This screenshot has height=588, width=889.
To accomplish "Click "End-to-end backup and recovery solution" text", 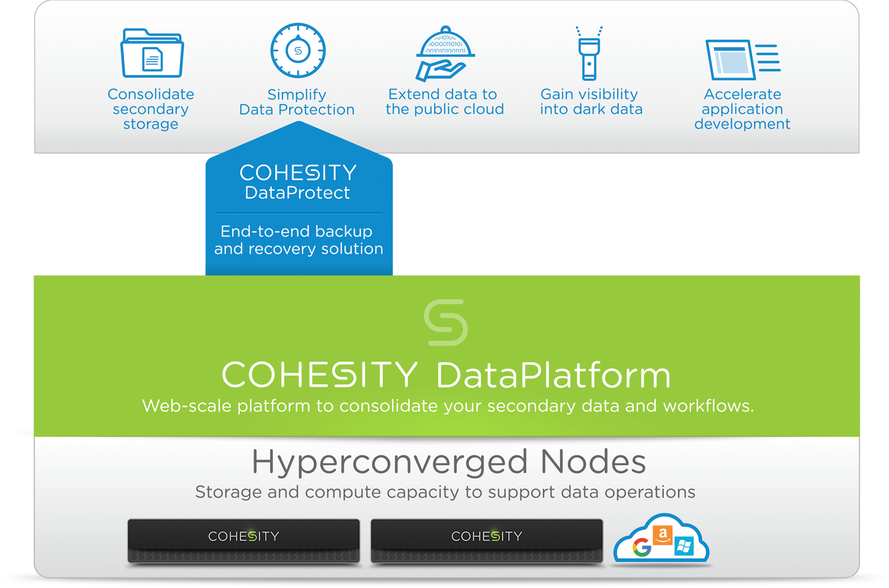I will point(298,240).
